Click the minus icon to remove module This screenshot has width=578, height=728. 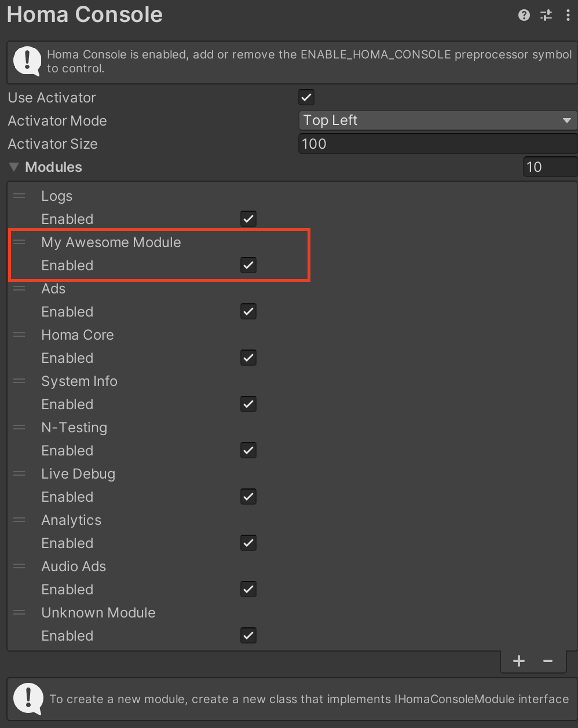[548, 661]
